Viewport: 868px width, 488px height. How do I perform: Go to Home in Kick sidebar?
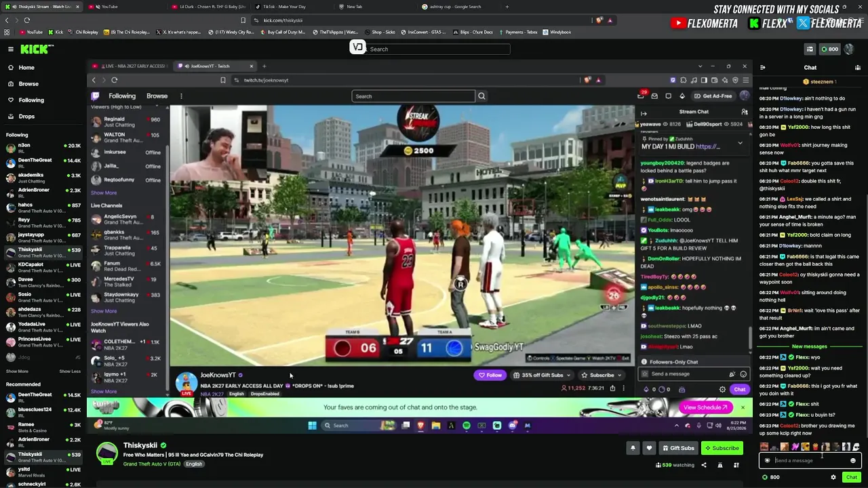[x=26, y=68]
